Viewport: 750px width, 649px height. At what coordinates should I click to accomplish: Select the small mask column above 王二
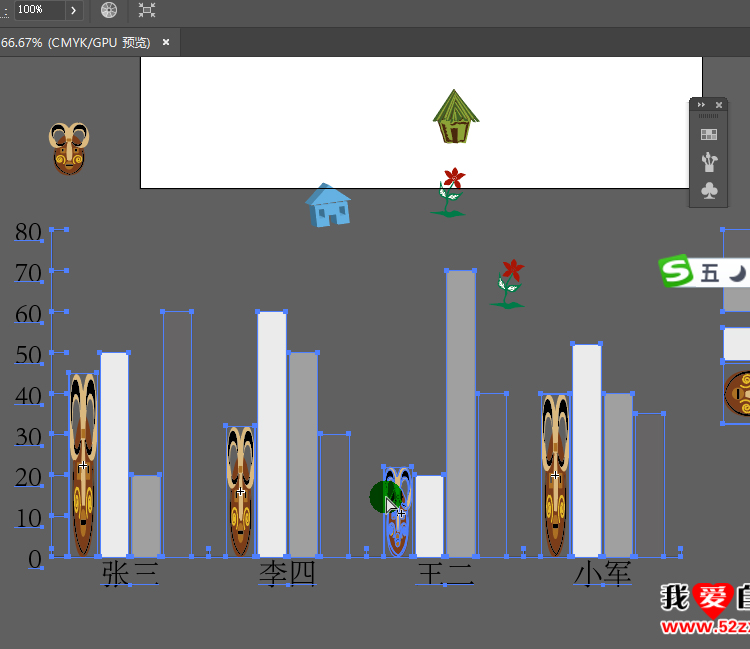click(398, 511)
